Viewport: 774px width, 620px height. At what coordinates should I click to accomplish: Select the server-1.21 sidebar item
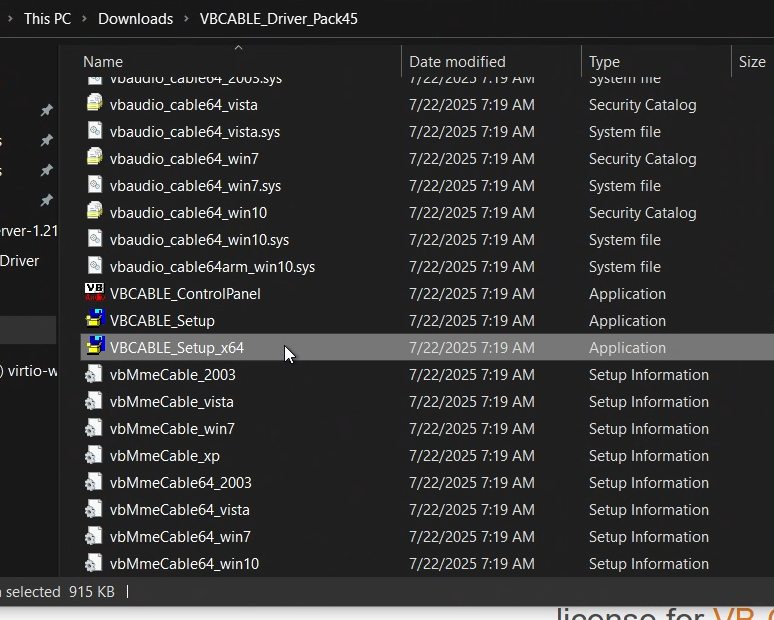(29, 231)
